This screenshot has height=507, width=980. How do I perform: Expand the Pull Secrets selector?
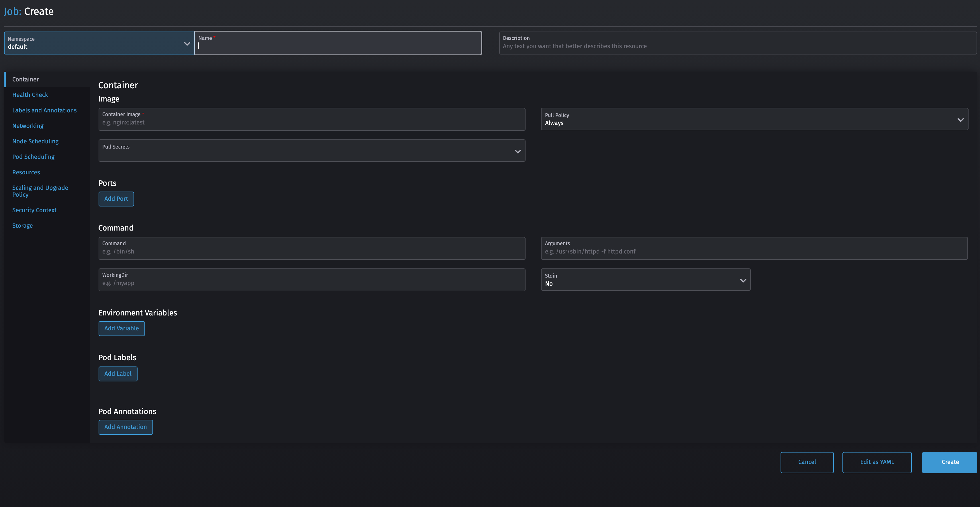(x=518, y=151)
